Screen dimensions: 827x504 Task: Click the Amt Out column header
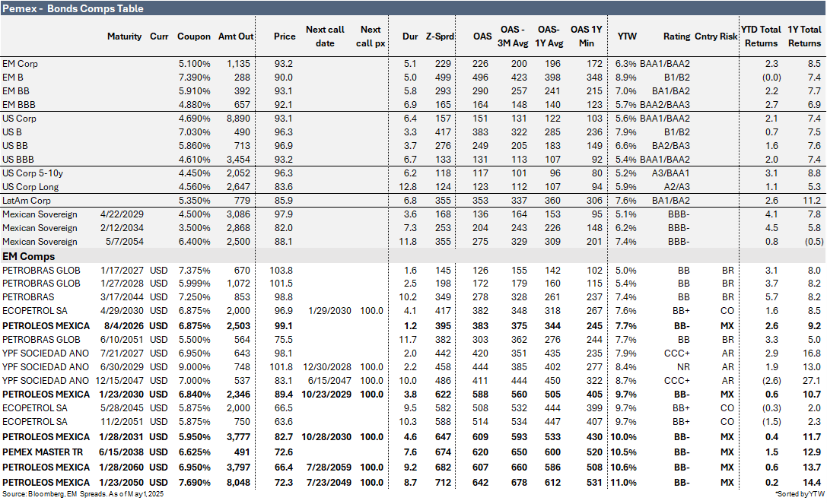tap(236, 36)
